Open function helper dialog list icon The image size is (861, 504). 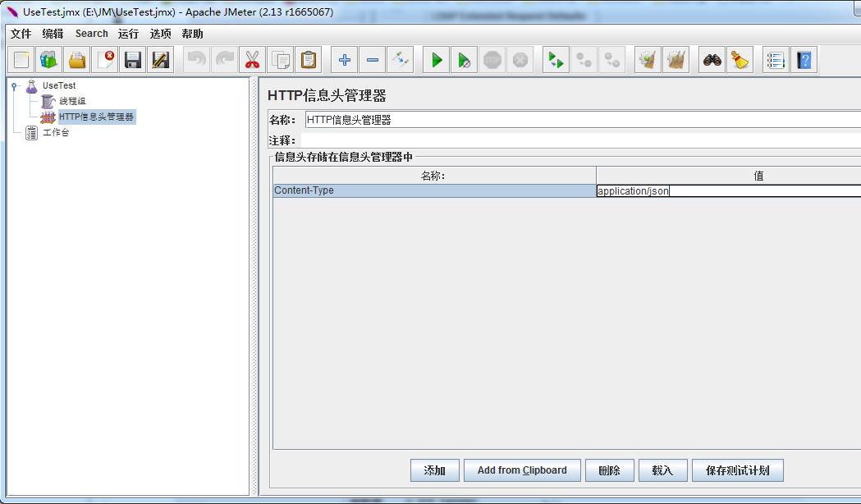pos(776,60)
